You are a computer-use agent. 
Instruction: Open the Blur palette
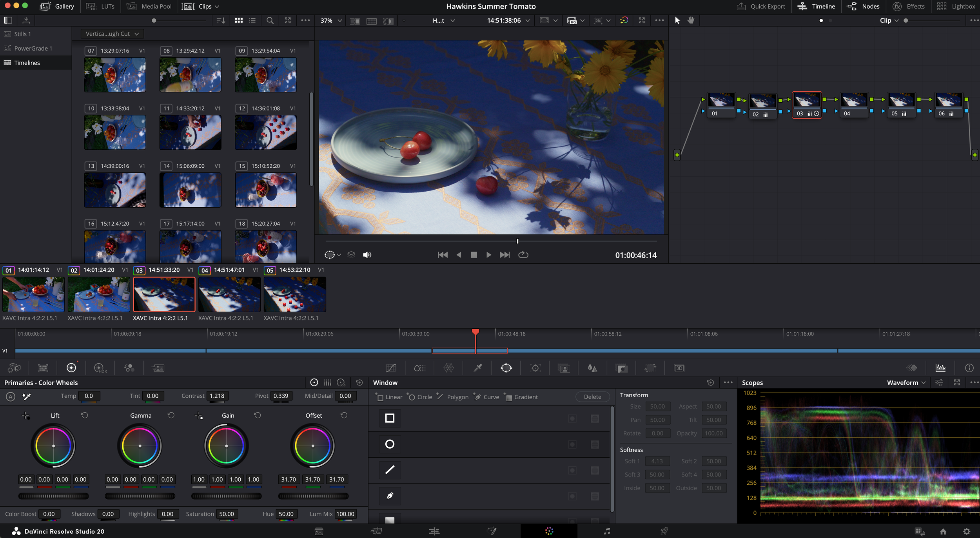tap(592, 368)
